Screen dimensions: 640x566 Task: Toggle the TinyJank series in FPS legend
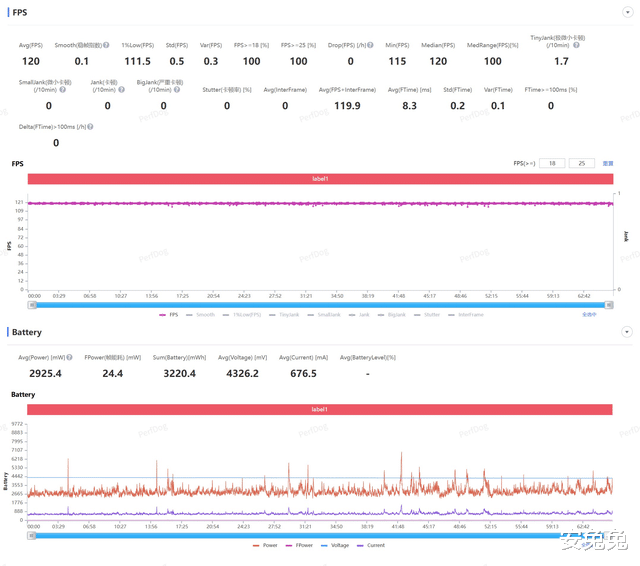pyautogui.click(x=284, y=315)
